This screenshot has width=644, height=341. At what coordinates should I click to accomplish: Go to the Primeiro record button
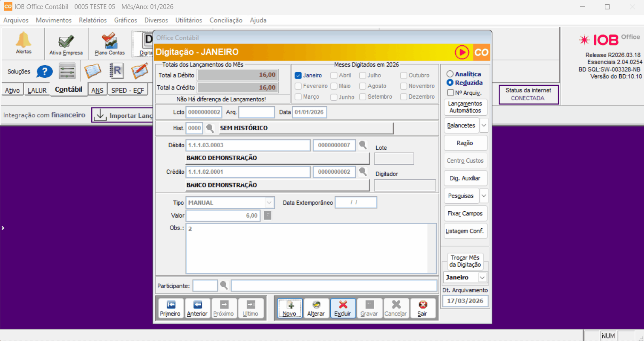(170, 308)
